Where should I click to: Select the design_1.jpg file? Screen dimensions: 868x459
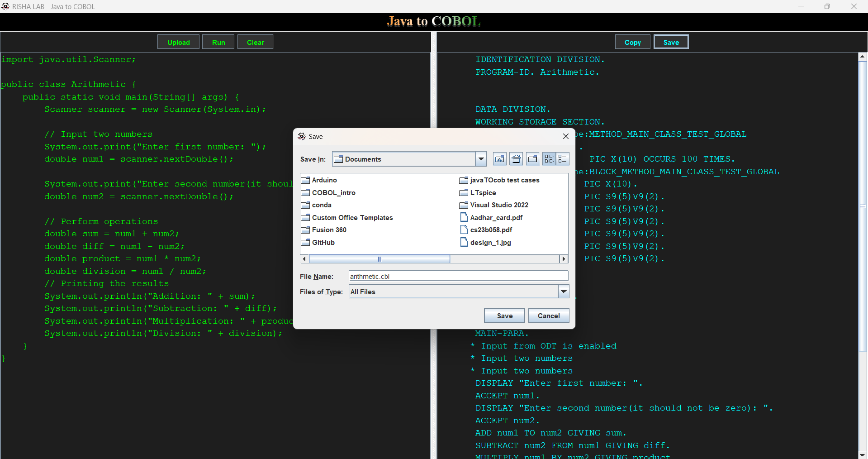click(486, 243)
